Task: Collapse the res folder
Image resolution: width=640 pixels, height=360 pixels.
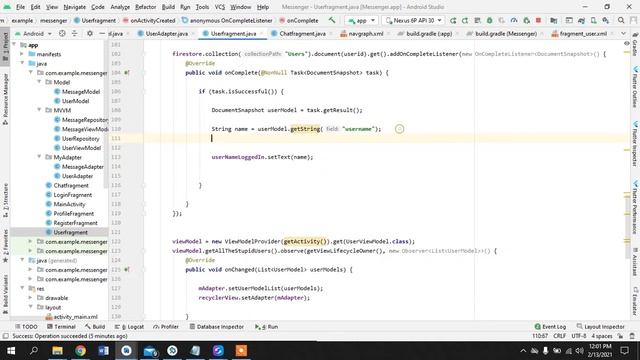Action: [x=22, y=289]
